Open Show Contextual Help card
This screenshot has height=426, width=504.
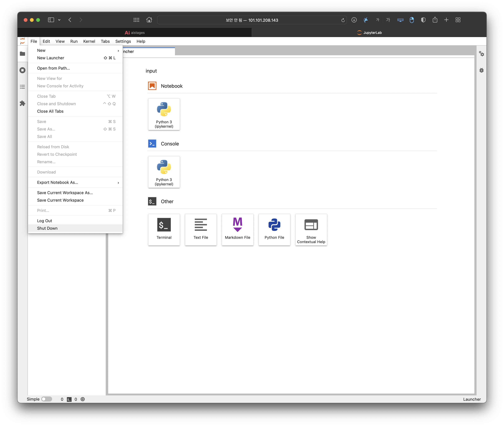click(311, 230)
